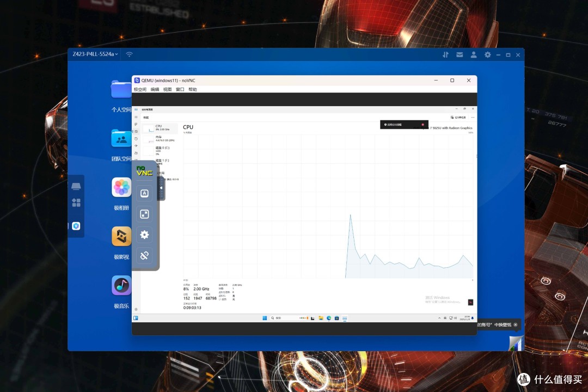The height and width of the screenshot is (392, 588).
Task: Open noVNC settings gear
Action: [x=144, y=235]
